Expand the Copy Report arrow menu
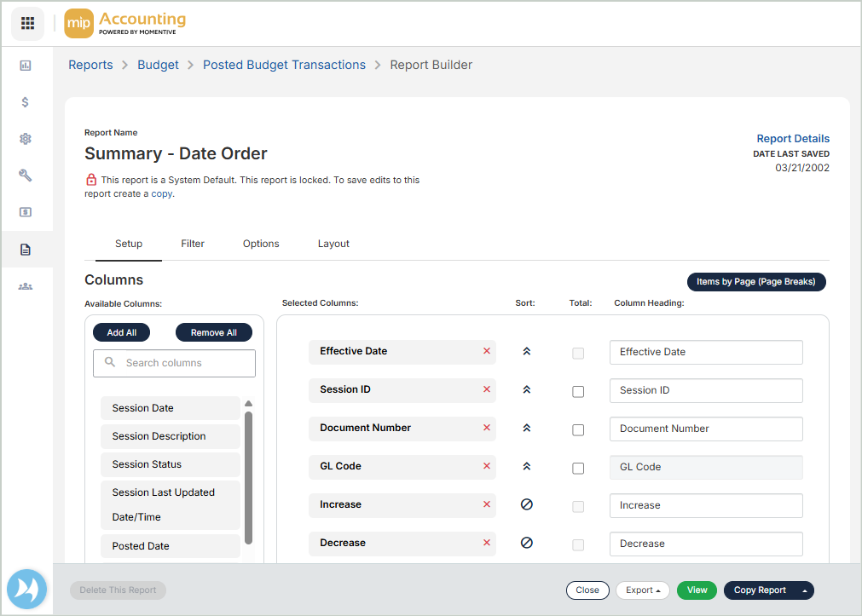Image resolution: width=862 pixels, height=616 pixels. click(x=803, y=590)
